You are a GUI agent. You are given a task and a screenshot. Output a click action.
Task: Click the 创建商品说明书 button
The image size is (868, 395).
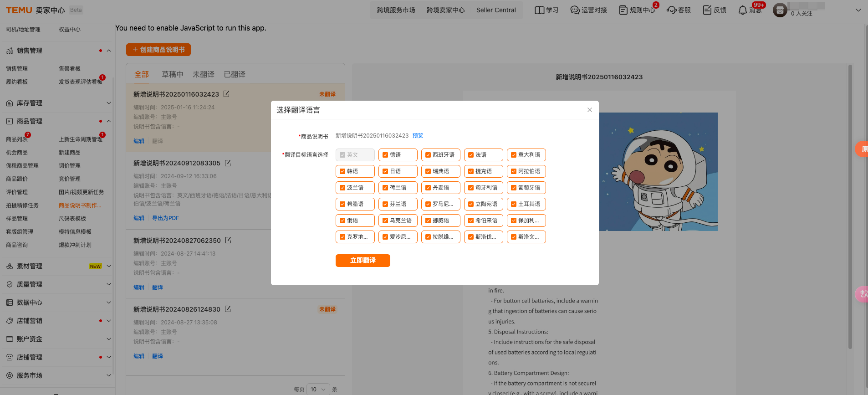(x=158, y=50)
